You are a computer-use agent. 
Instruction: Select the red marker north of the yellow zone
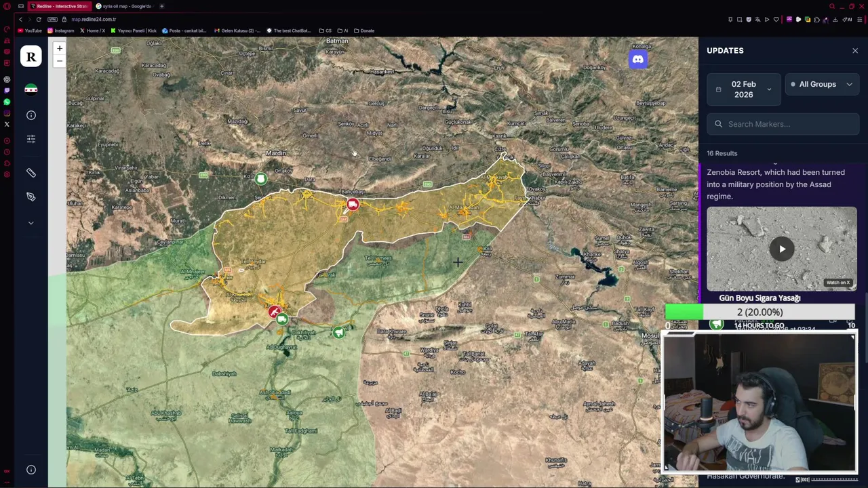pos(353,205)
